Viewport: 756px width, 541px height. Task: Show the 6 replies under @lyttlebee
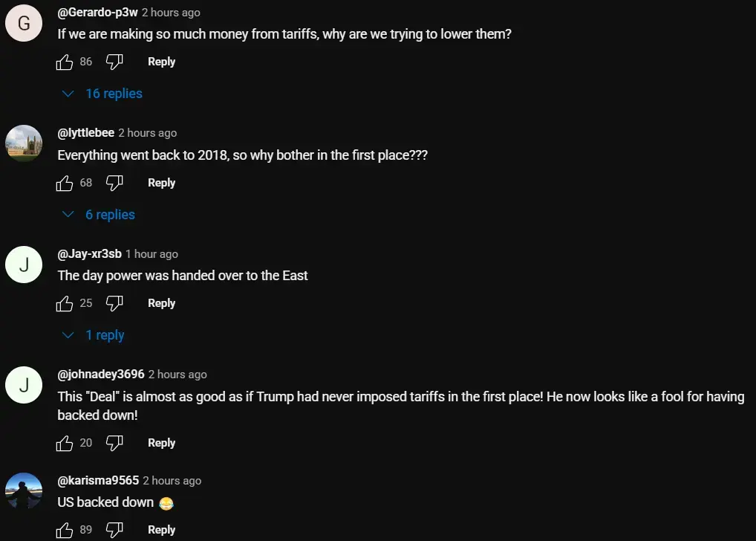100,215
